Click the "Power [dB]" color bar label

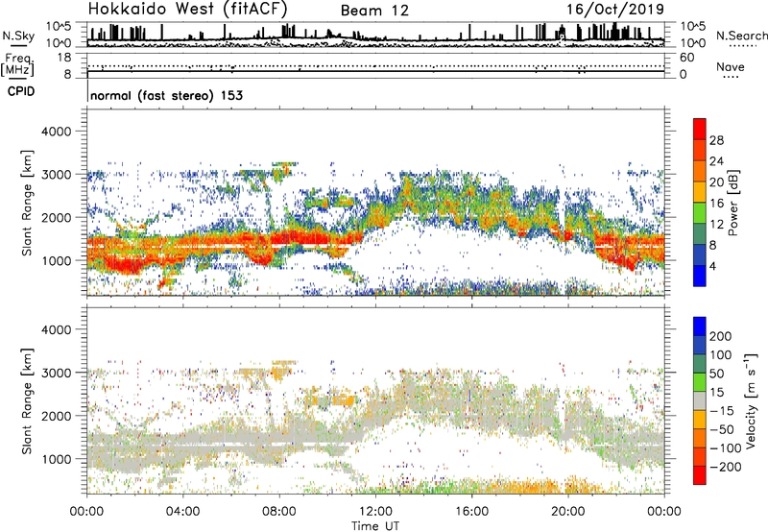pyautogui.click(x=732, y=203)
